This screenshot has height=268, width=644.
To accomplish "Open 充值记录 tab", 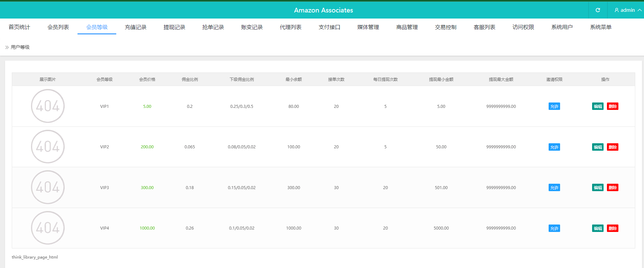I will pyautogui.click(x=135, y=27).
